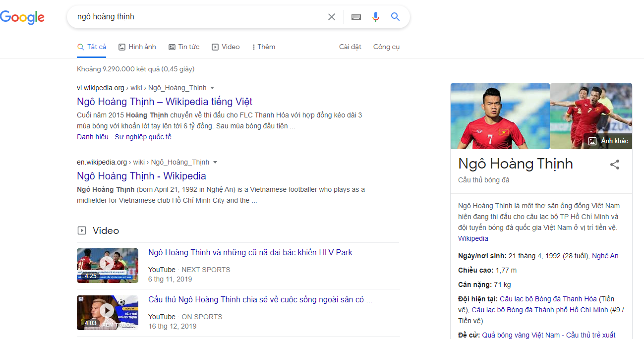Open Câu lạc bộ Bóng đá Thành phố Hồ Chí Minh link
This screenshot has width=644, height=339.
click(x=539, y=310)
